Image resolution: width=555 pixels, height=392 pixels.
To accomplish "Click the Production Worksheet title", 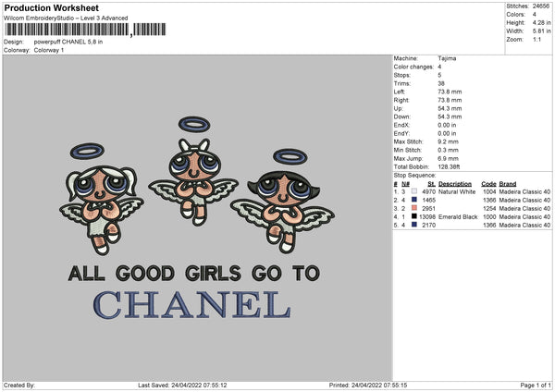I will [51, 8].
